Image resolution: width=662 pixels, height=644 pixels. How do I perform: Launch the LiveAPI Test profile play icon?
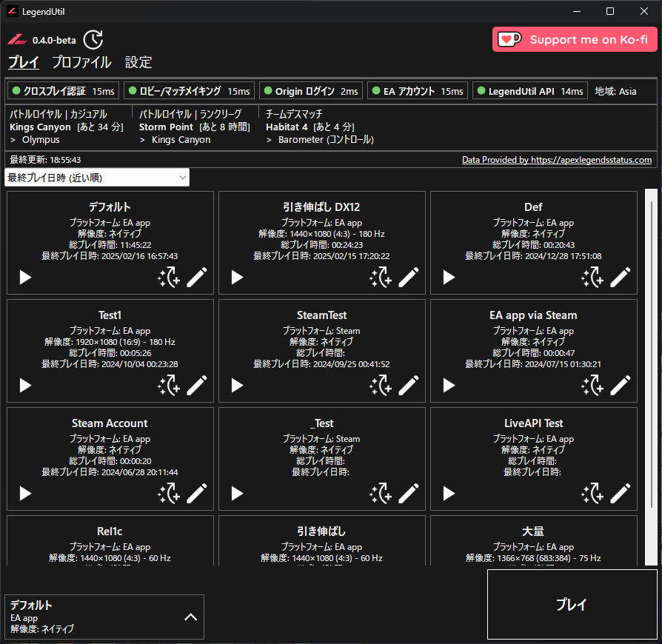(449, 493)
